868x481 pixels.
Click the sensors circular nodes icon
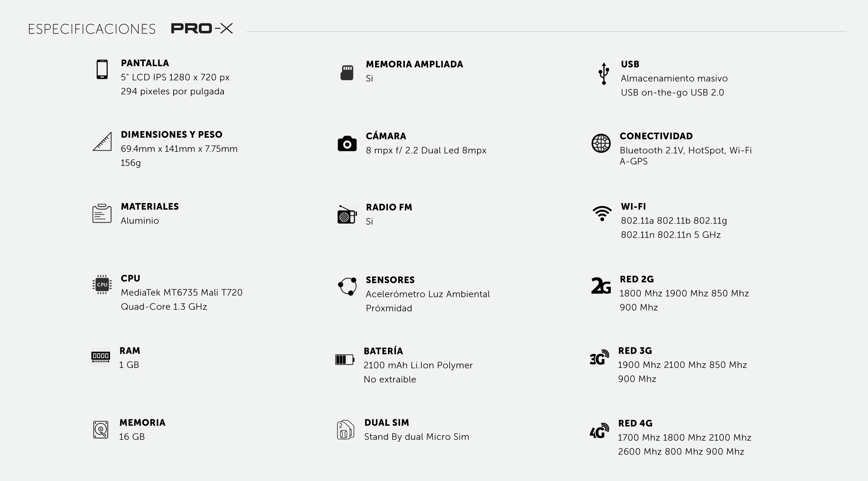coord(347,286)
